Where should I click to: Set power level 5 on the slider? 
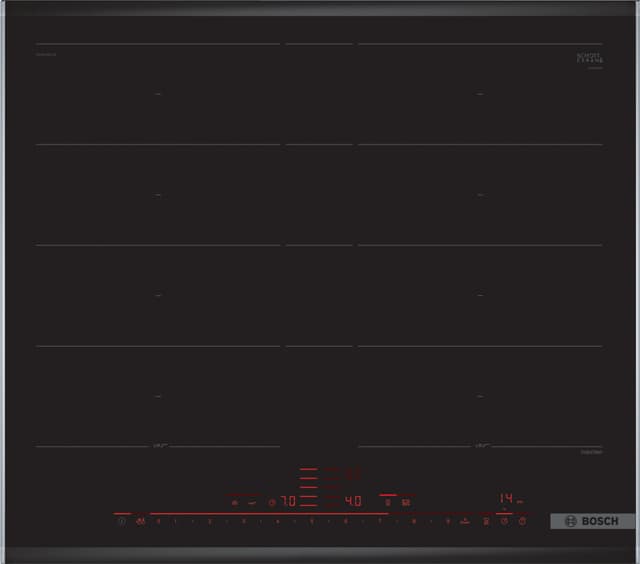(311, 521)
